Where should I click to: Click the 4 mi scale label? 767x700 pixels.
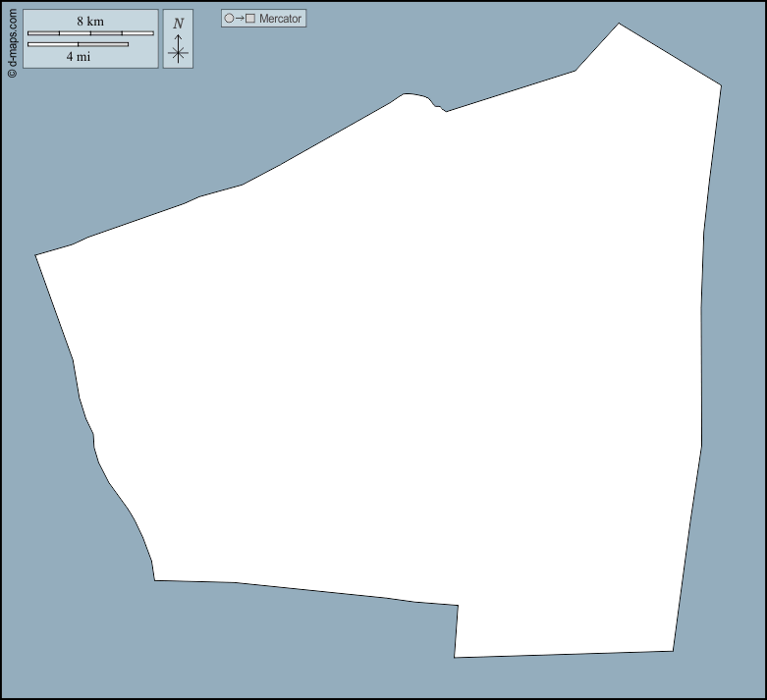79,57
